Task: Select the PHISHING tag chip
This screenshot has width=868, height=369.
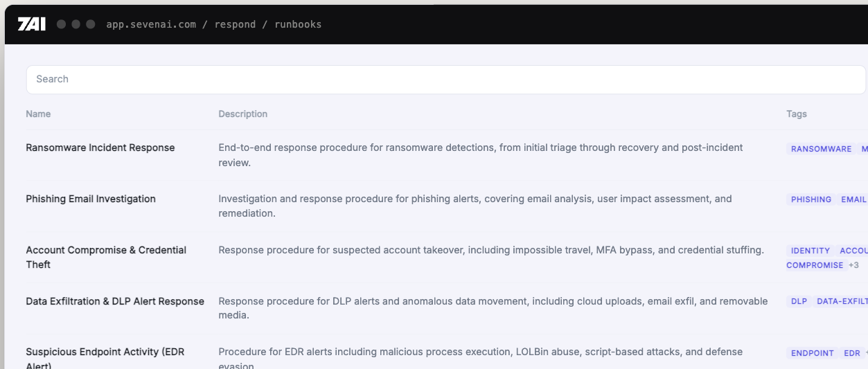Action: pos(811,199)
